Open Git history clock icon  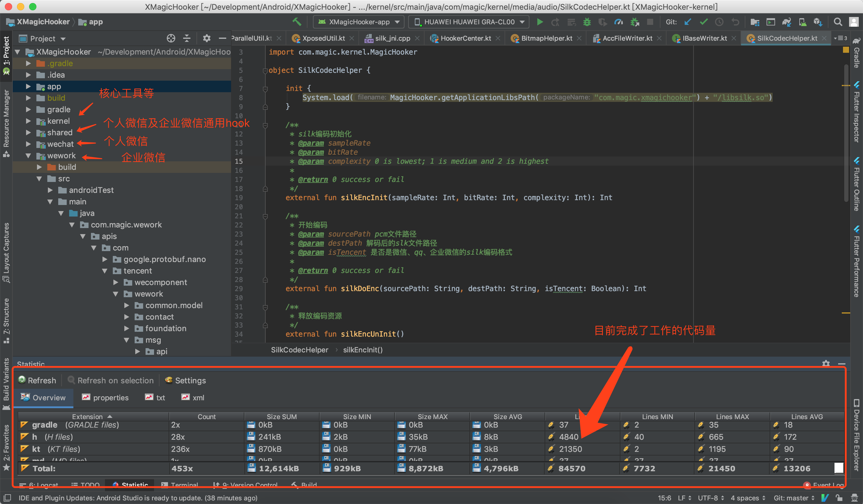point(719,22)
